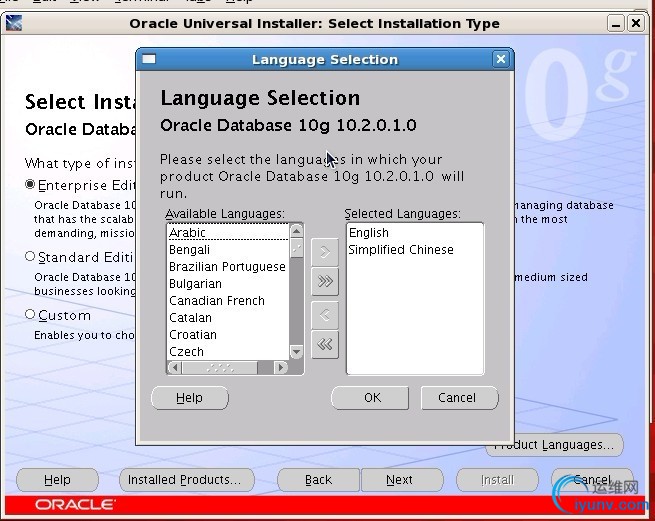The image size is (655, 521).
Task: Remove all languages with double left arrow
Action: tap(325, 345)
